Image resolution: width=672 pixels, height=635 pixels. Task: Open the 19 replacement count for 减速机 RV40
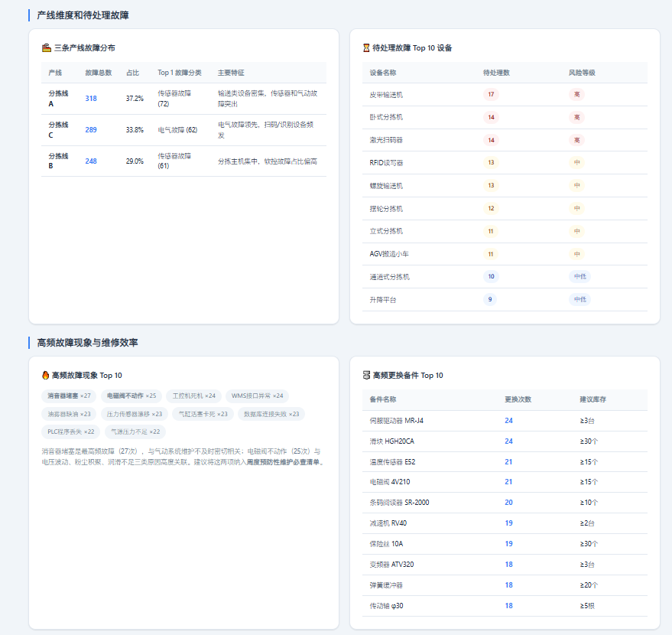(508, 523)
